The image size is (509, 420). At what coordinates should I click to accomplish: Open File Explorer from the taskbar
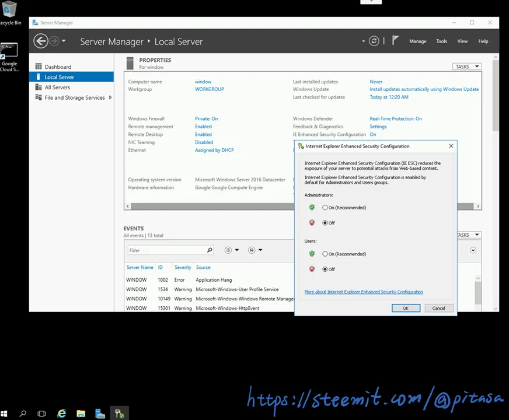pos(81,414)
